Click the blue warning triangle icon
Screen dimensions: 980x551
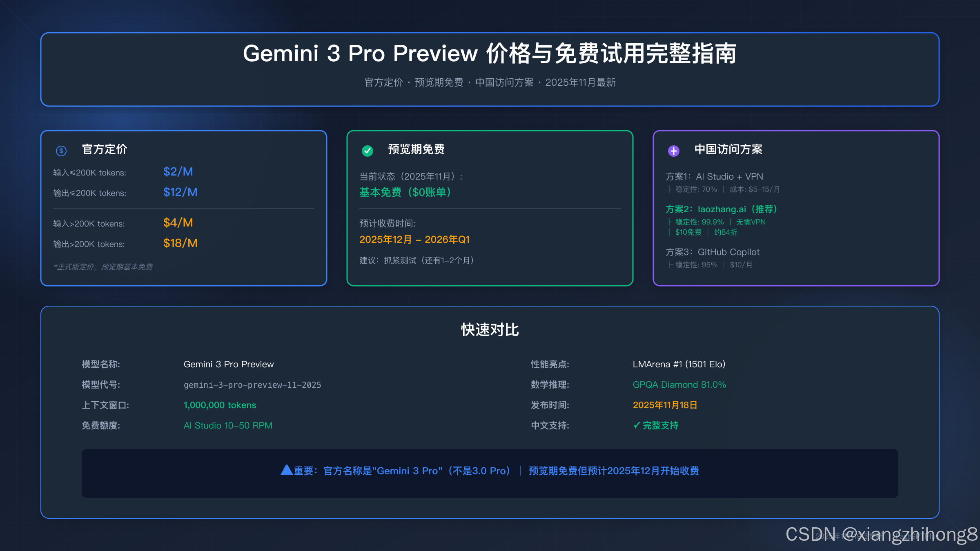[x=287, y=470]
